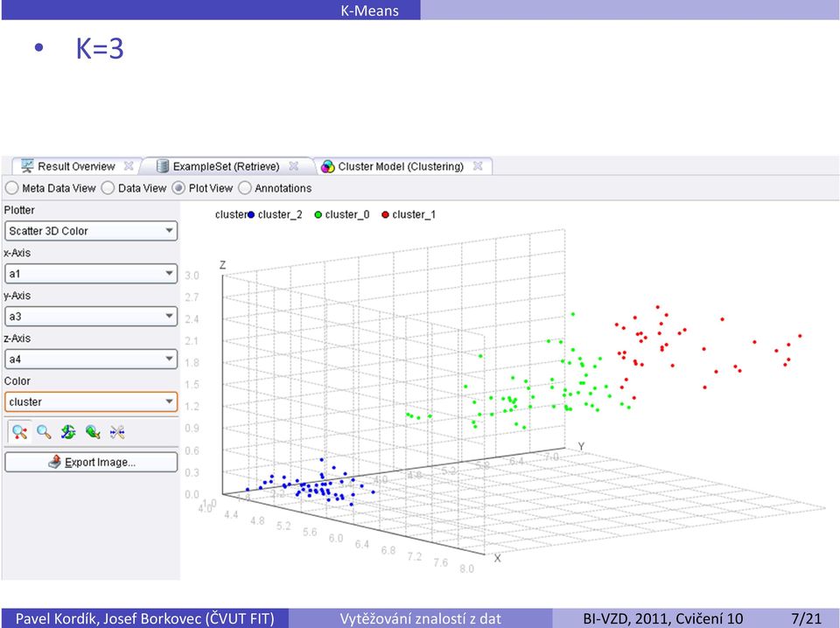Activate the rotate plot tool with green arrows
840x628 pixels.
pos(68,432)
